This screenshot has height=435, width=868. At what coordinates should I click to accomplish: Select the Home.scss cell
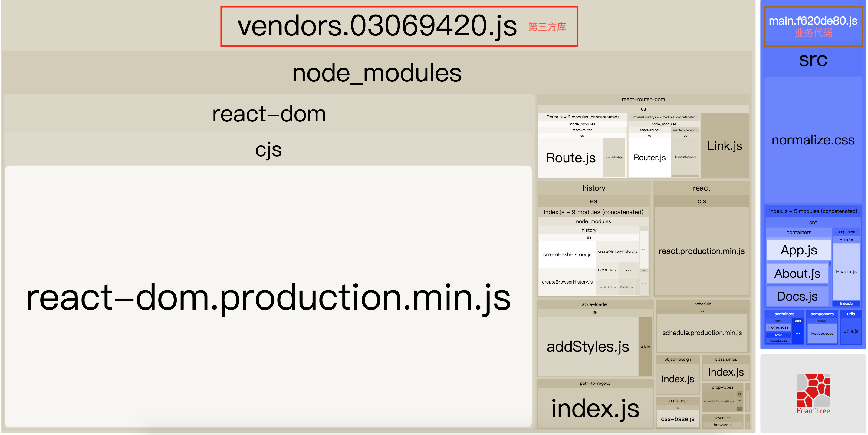tap(778, 327)
